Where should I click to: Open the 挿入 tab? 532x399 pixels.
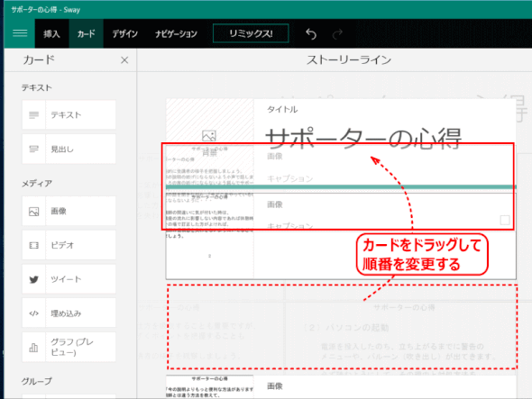(51, 33)
